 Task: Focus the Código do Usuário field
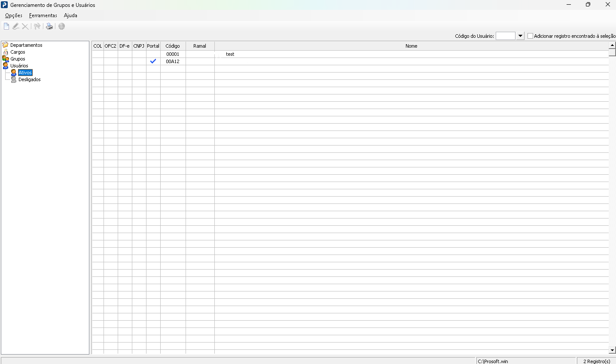coord(506,36)
